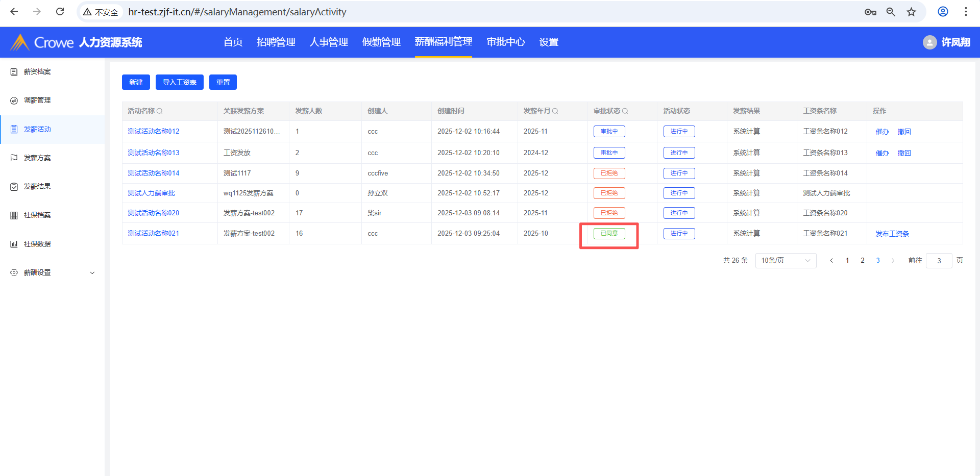
Task: Click the 新建 button
Action: 136,82
